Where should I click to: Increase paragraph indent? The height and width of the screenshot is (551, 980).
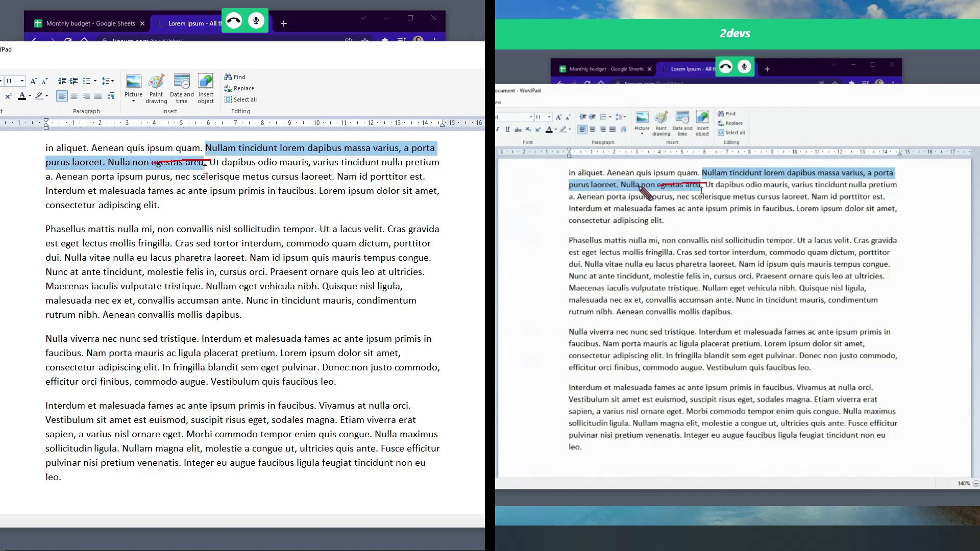74,81
